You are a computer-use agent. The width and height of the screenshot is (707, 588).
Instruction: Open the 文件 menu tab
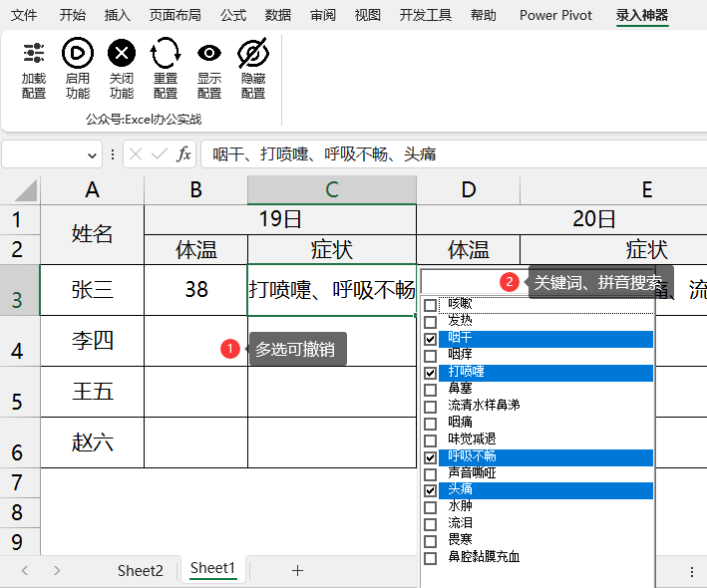pos(24,15)
